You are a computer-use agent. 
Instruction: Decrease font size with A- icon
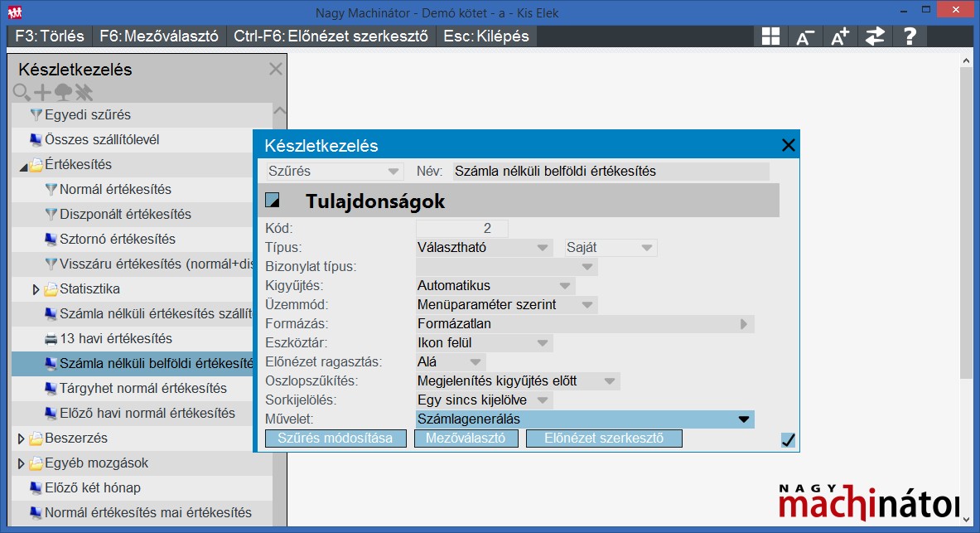[805, 37]
